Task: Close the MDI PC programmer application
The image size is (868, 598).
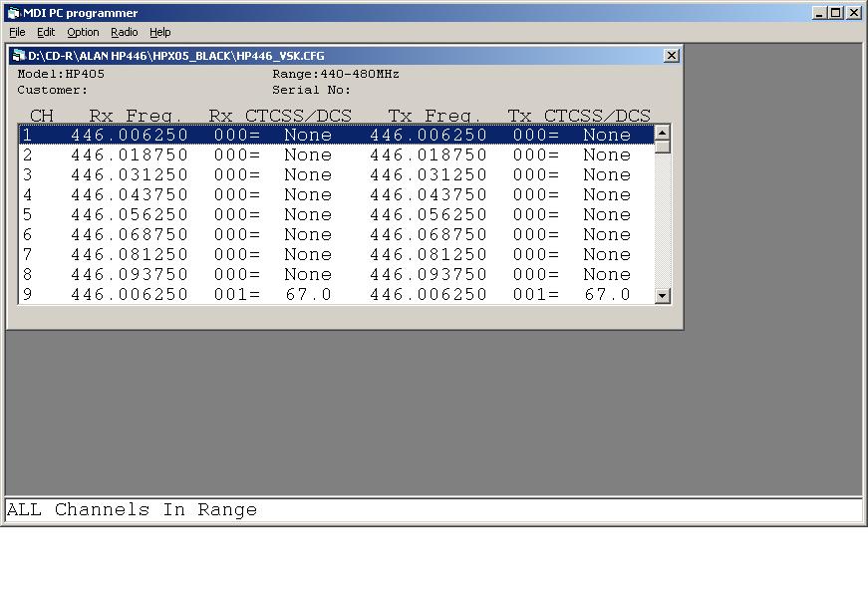Action: click(854, 13)
